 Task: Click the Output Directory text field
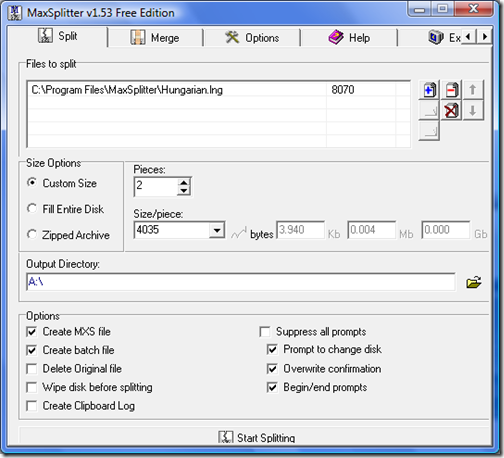(241, 282)
